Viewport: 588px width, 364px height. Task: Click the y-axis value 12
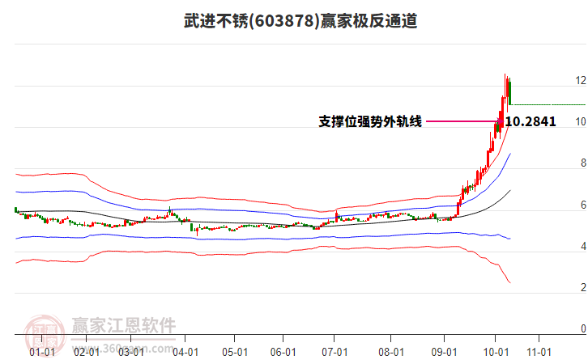(x=581, y=80)
